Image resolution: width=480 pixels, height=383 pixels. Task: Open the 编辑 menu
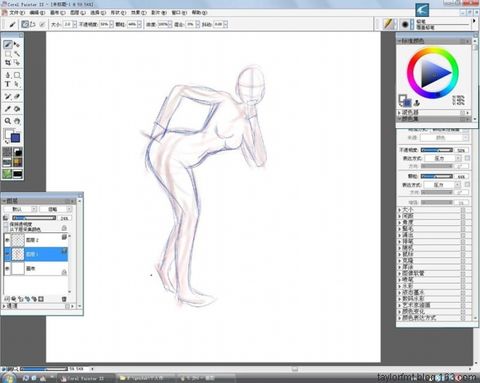[x=37, y=13]
